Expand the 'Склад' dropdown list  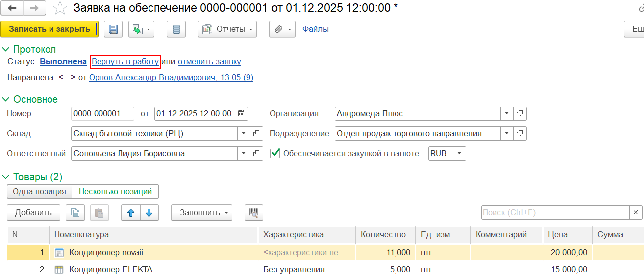tap(244, 133)
